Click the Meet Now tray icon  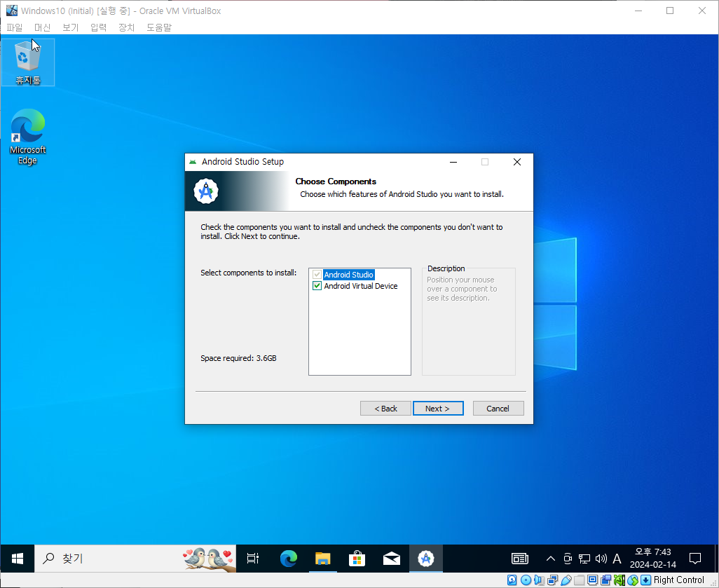tap(568, 558)
